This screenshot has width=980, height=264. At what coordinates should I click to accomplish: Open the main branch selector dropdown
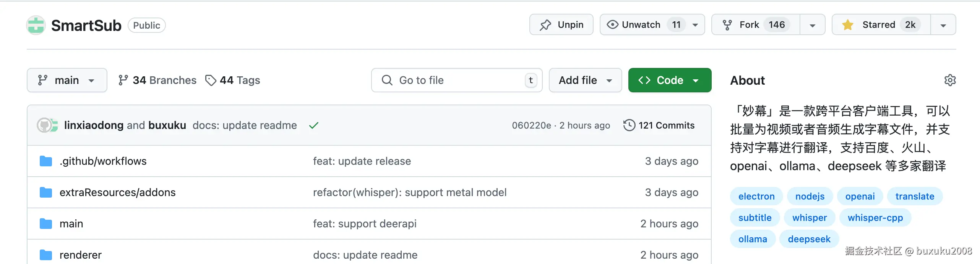[67, 80]
